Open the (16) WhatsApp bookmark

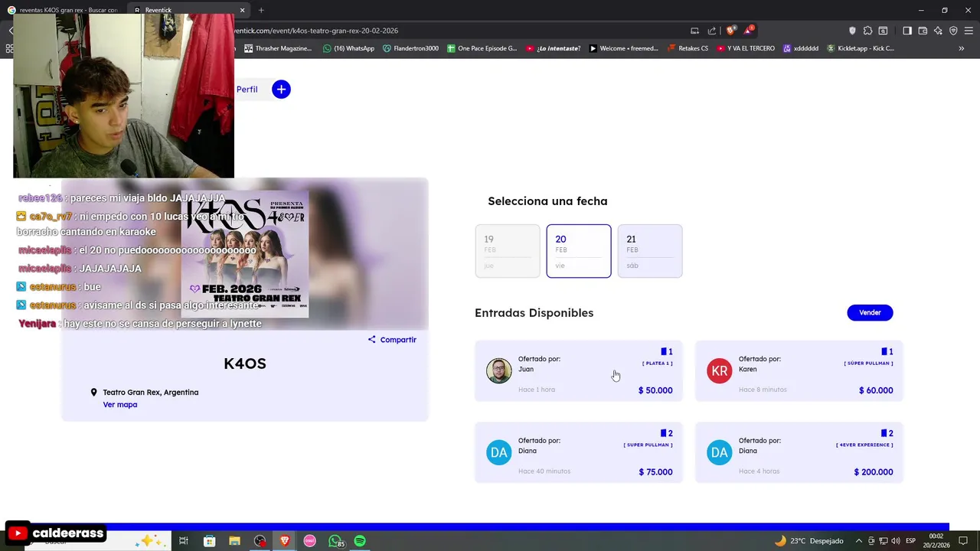pos(348,48)
